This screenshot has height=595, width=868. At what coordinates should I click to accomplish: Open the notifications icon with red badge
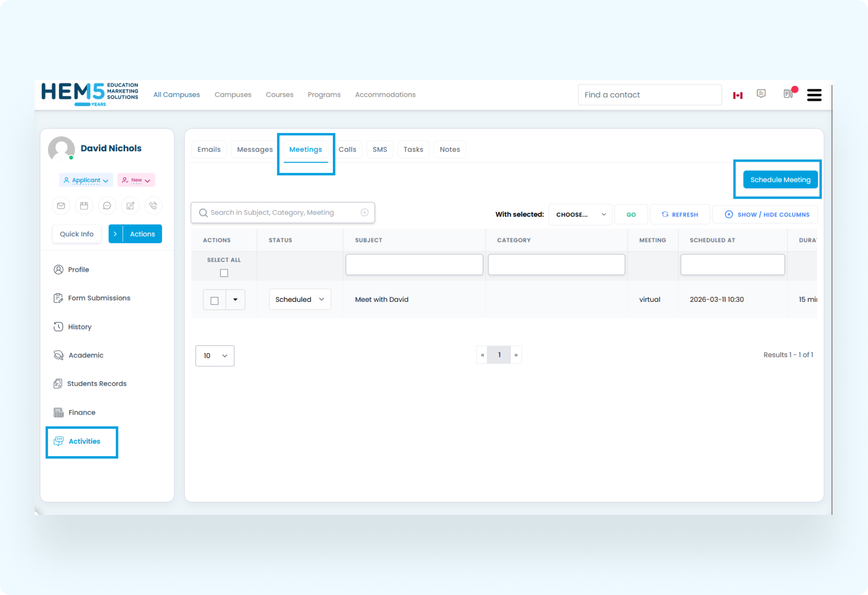(789, 95)
